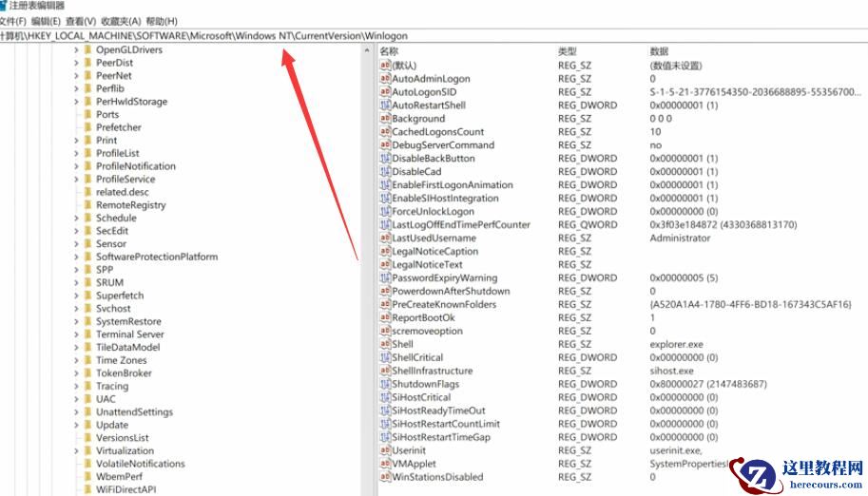The height and width of the screenshot is (496, 868).
Task: Click the Background string value icon
Action: pyautogui.click(x=385, y=118)
